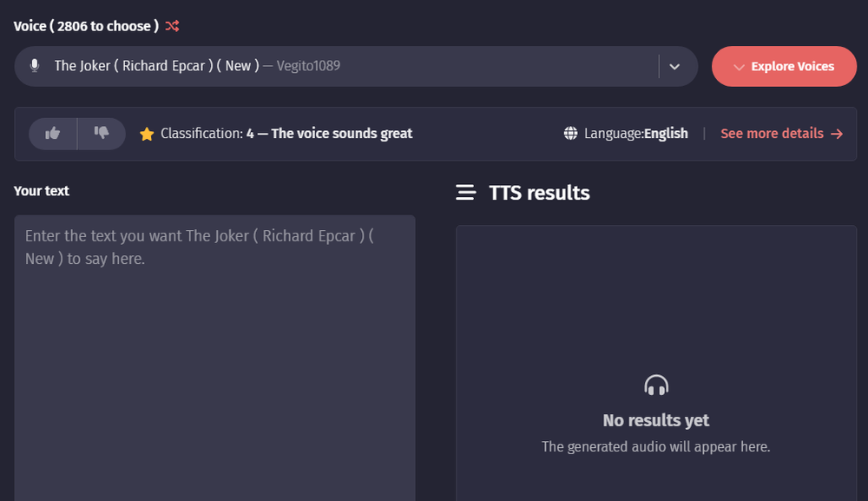The height and width of the screenshot is (501, 868).
Task: Click the TTS results list icon
Action: (x=465, y=193)
